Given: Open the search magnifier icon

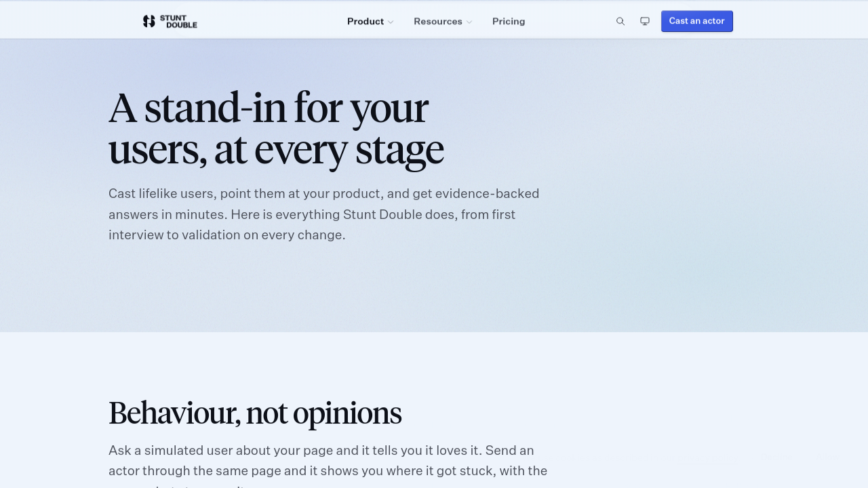Looking at the screenshot, I should (620, 21).
